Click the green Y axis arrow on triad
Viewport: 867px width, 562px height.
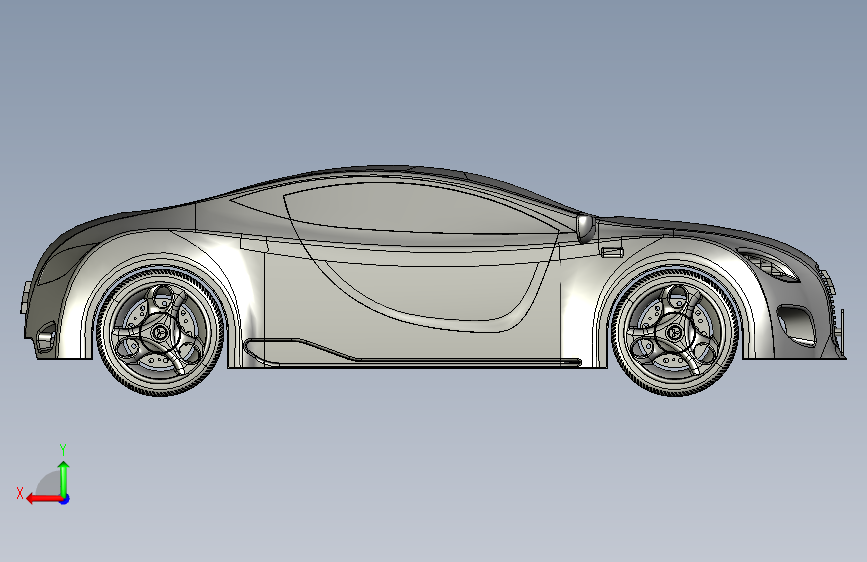[x=64, y=479]
